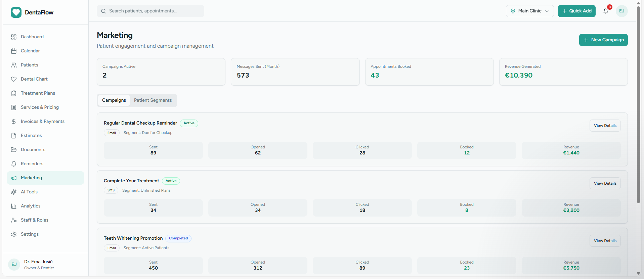Click the Booked 12 tile
The image size is (644, 279).
[x=467, y=150]
